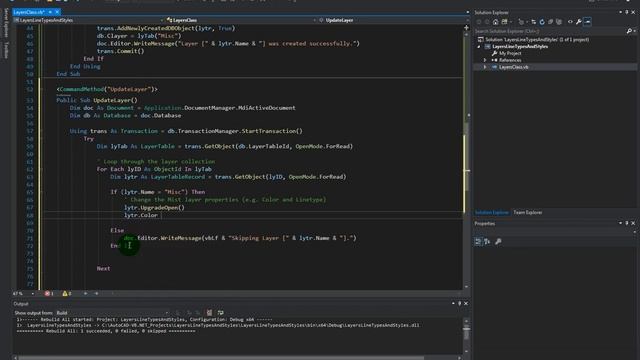Click the Home icon in Solution Explorer toolbar
Viewport: 640px width, 360px height.
point(496,22)
